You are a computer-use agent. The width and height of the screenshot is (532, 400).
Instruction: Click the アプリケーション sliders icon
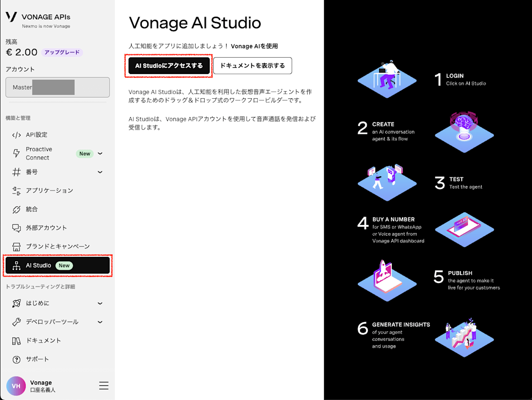click(16, 190)
